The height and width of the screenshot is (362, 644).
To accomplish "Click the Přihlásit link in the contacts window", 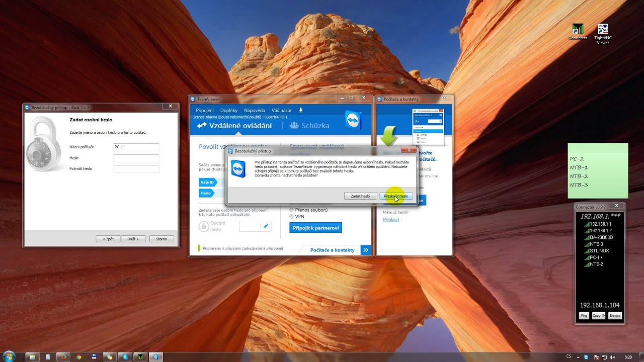I will pyautogui.click(x=391, y=220).
